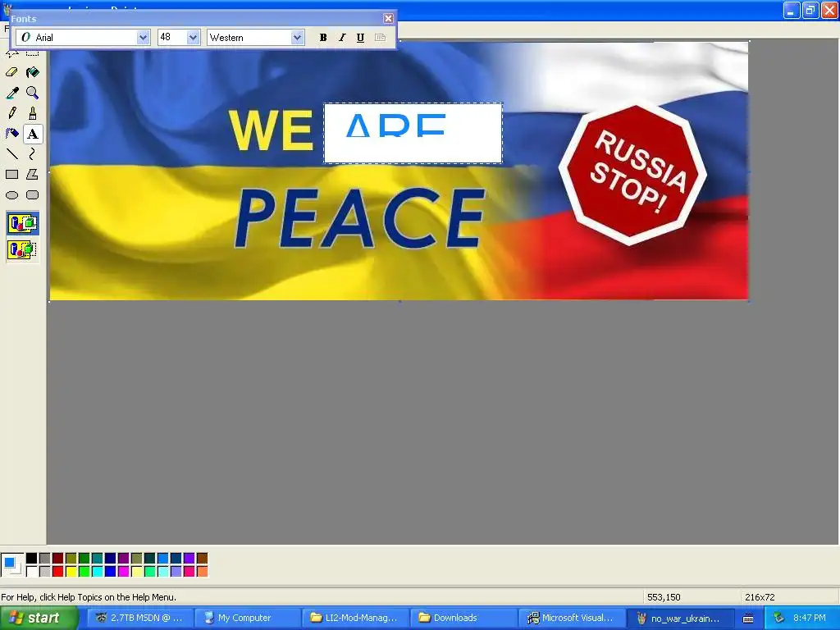This screenshot has height=630, width=840.
Task: Pick the hot pink color swatch
Action: pyautogui.click(x=189, y=572)
